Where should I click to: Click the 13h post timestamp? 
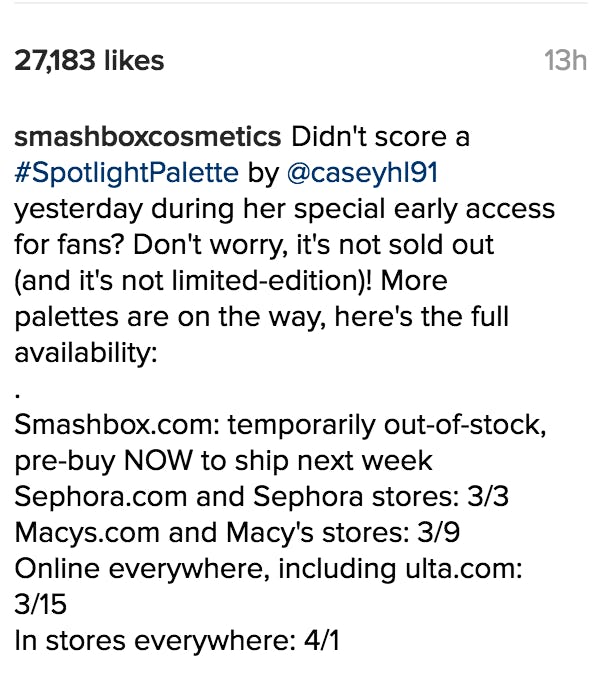(565, 60)
